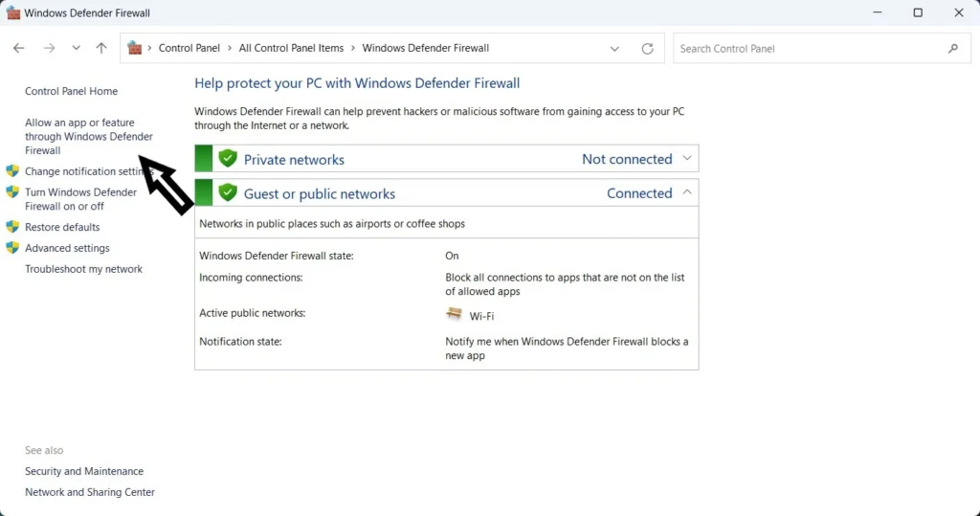Click the Not connected status text
Viewport: 980px width, 516px height.
click(627, 159)
